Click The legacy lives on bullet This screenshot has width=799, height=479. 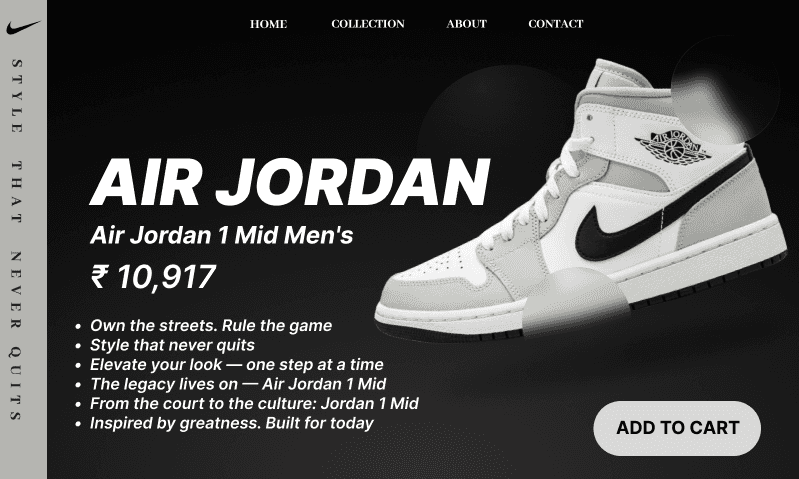[238, 384]
